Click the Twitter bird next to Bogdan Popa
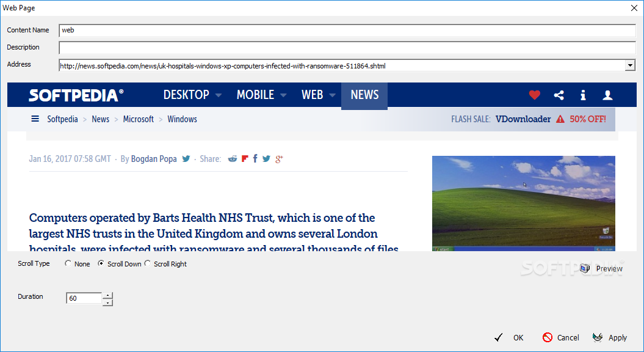The height and width of the screenshot is (352, 644). click(x=186, y=159)
